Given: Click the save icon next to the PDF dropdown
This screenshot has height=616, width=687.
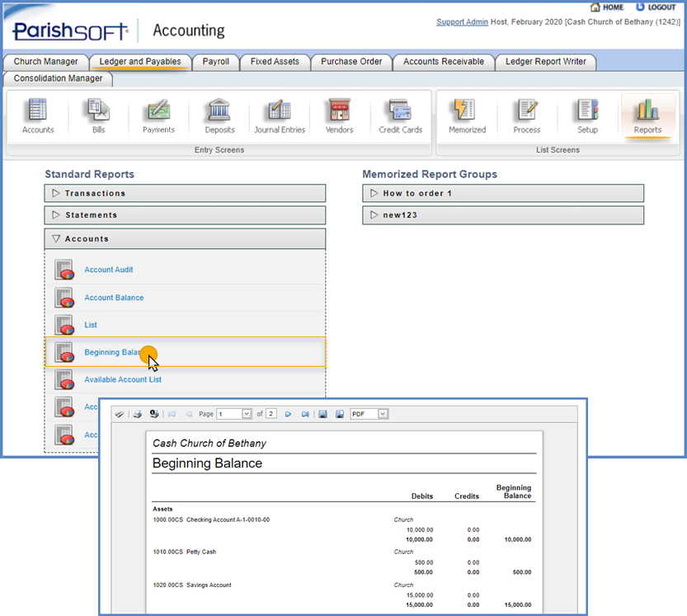Looking at the screenshot, I should point(340,414).
